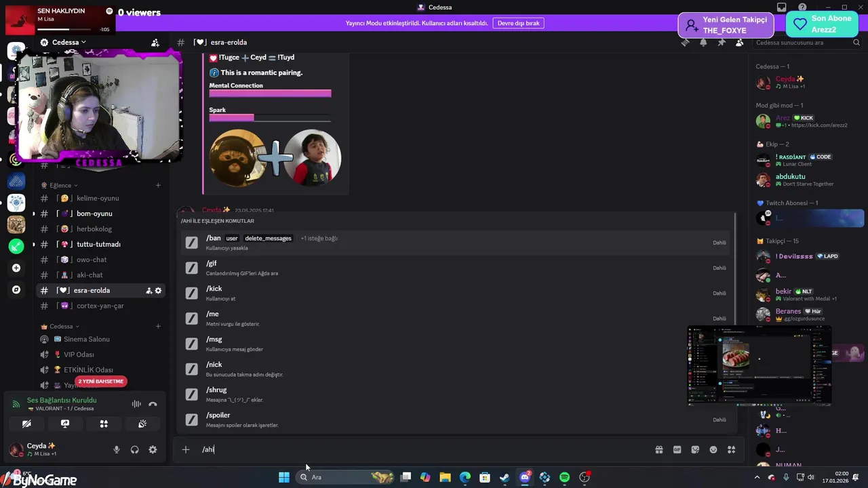Screen dimensions: 868x488
Task: Click the Devre dışı bırak button
Action: pyautogui.click(x=518, y=23)
